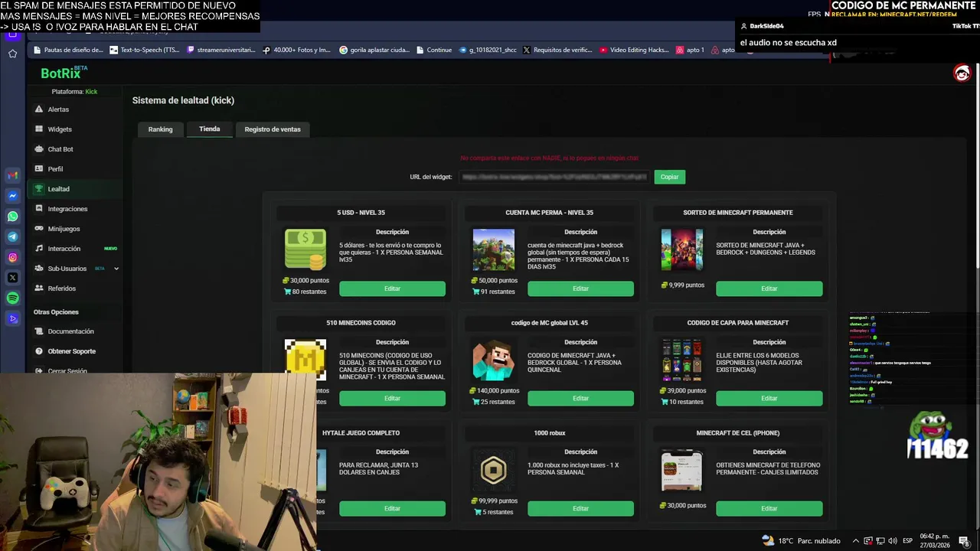Click the Robux coin image
The width and height of the screenshot is (980, 551).
[493, 470]
